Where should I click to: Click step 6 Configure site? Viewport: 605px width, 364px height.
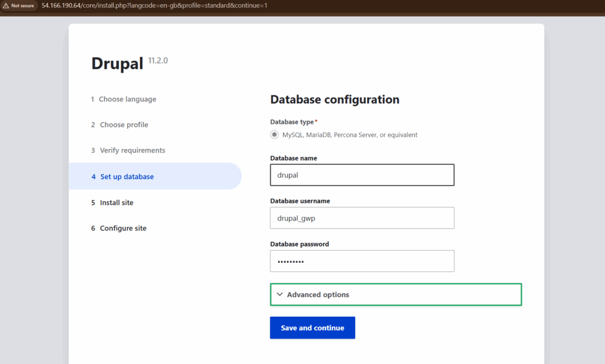tap(119, 228)
